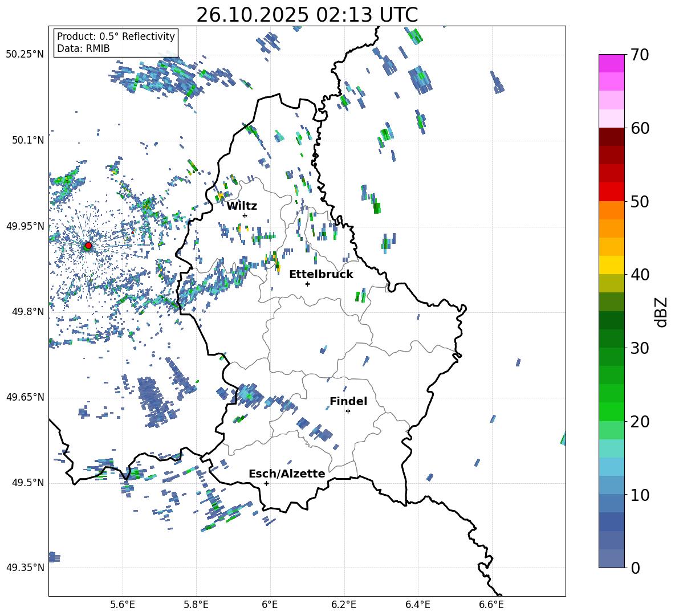Select the Ettelbruck map label
Screen dimensions: 675x616
point(321,275)
